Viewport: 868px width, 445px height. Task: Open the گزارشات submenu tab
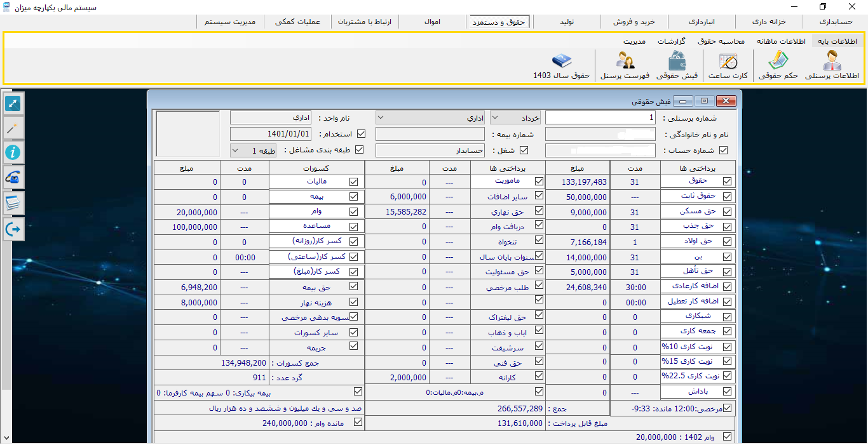click(671, 41)
